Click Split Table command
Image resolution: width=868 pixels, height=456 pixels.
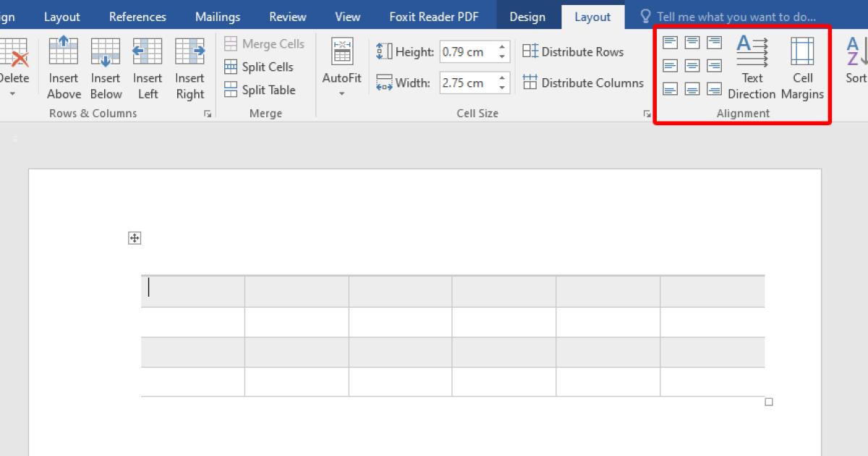[260, 90]
